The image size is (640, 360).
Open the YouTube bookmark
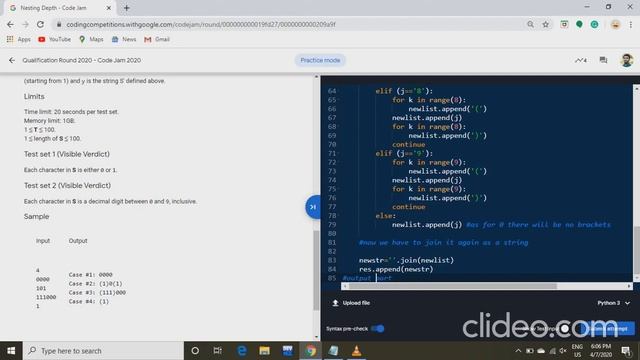pyautogui.click(x=55, y=39)
